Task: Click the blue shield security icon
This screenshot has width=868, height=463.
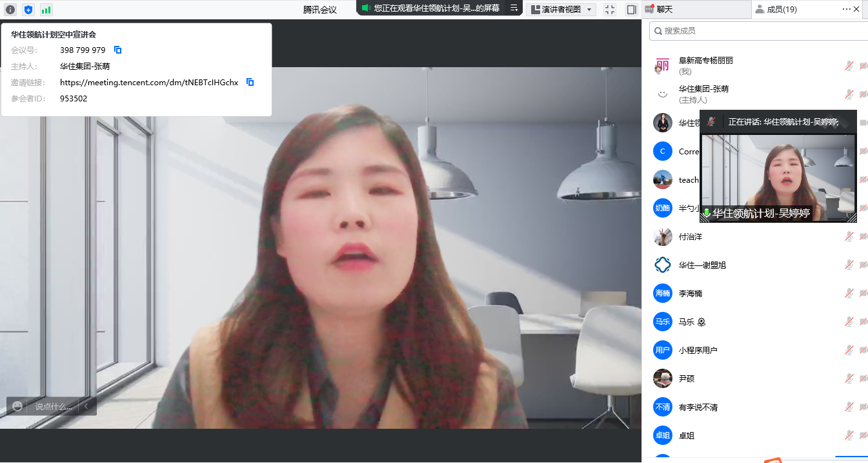Action: coord(27,10)
